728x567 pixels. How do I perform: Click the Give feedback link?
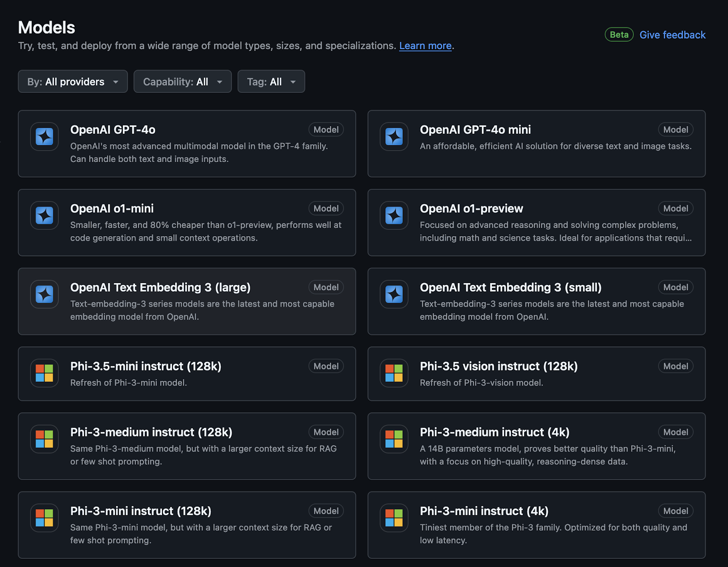672,35
